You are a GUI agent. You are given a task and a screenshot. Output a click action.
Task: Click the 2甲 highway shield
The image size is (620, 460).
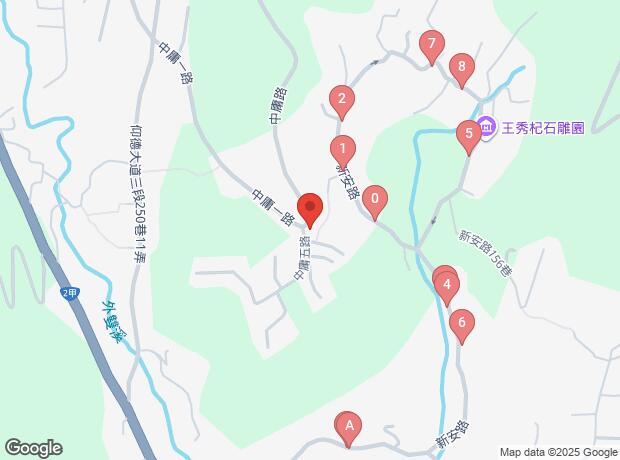click(x=70, y=293)
